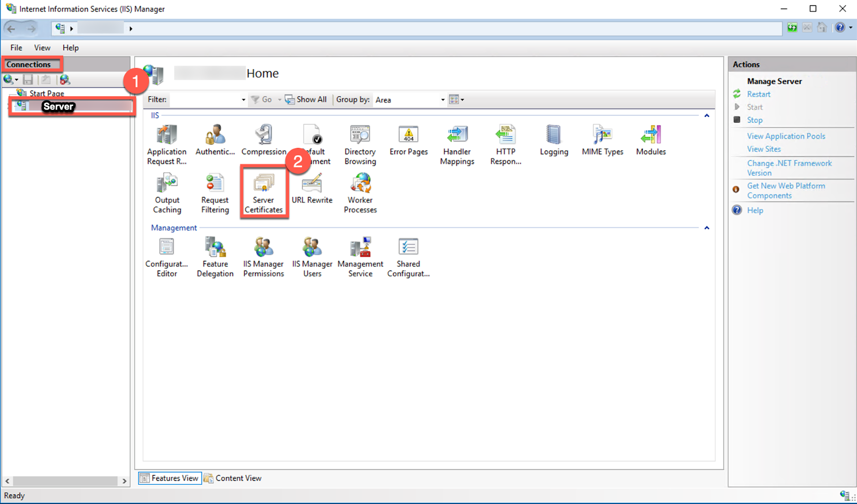The height and width of the screenshot is (504, 857).
Task: Click Change .NET Framework Version link
Action: coord(789,168)
